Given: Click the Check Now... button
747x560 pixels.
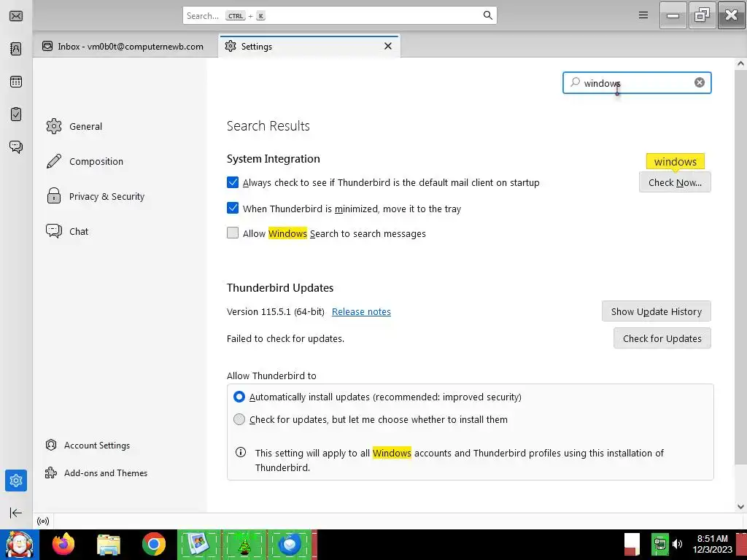Looking at the screenshot, I should 675,182.
